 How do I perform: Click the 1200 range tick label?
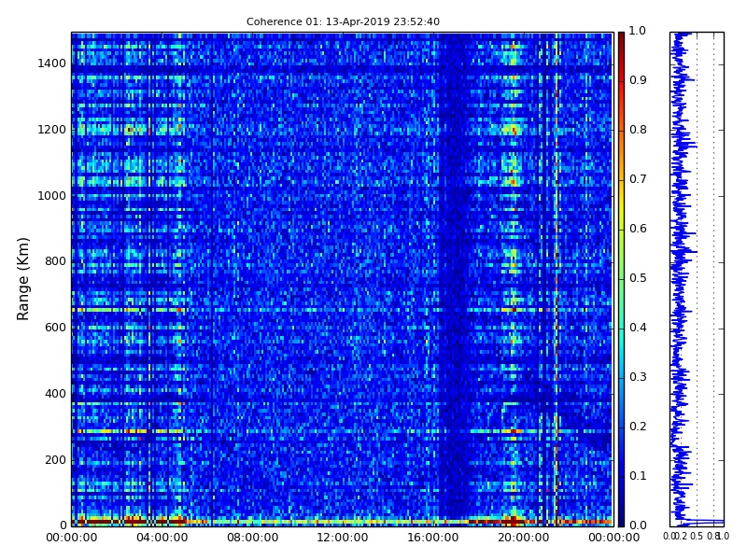pos(51,130)
